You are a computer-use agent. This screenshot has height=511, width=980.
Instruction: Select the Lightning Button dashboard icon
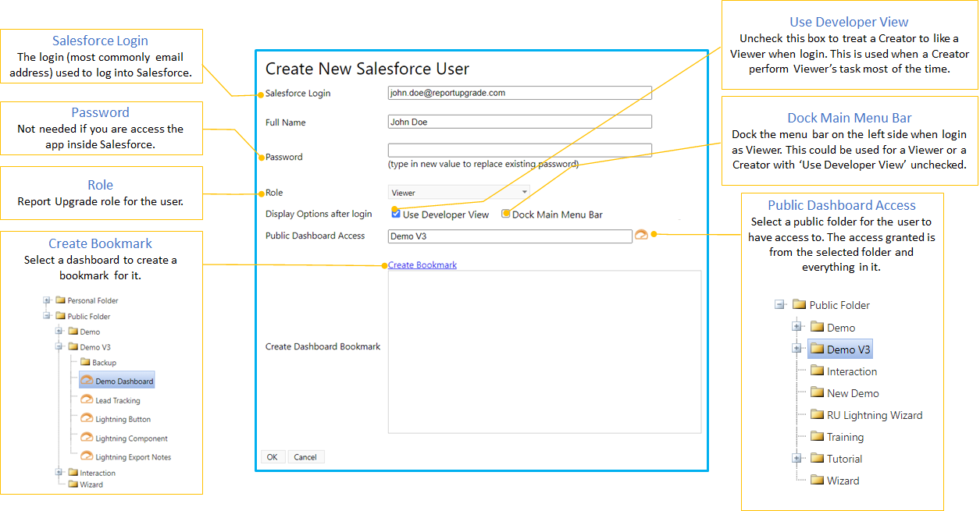pos(87,419)
